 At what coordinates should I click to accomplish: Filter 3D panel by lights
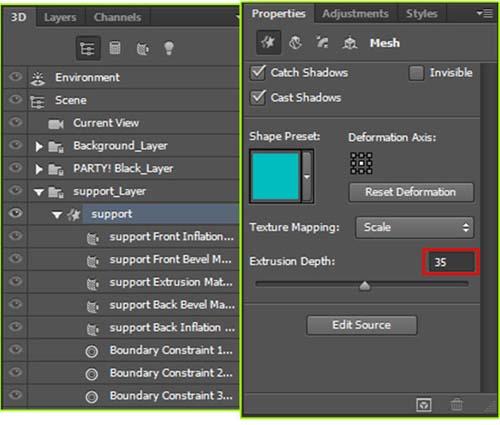click(x=169, y=48)
